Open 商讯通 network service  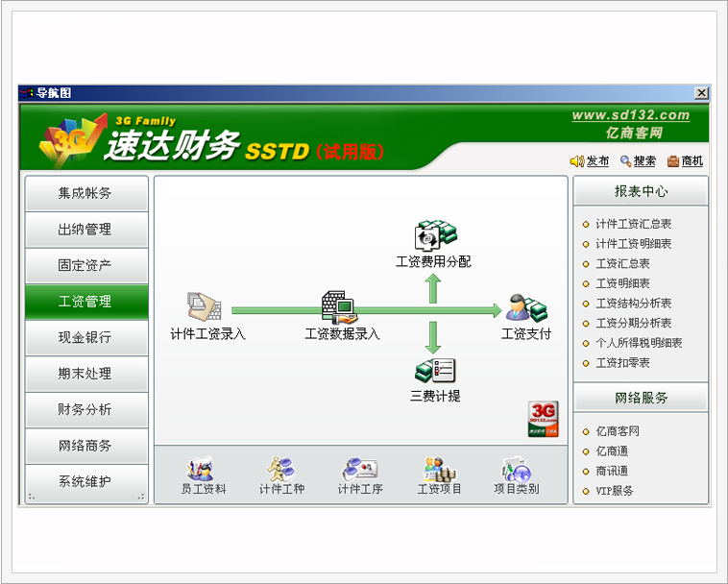pos(612,472)
